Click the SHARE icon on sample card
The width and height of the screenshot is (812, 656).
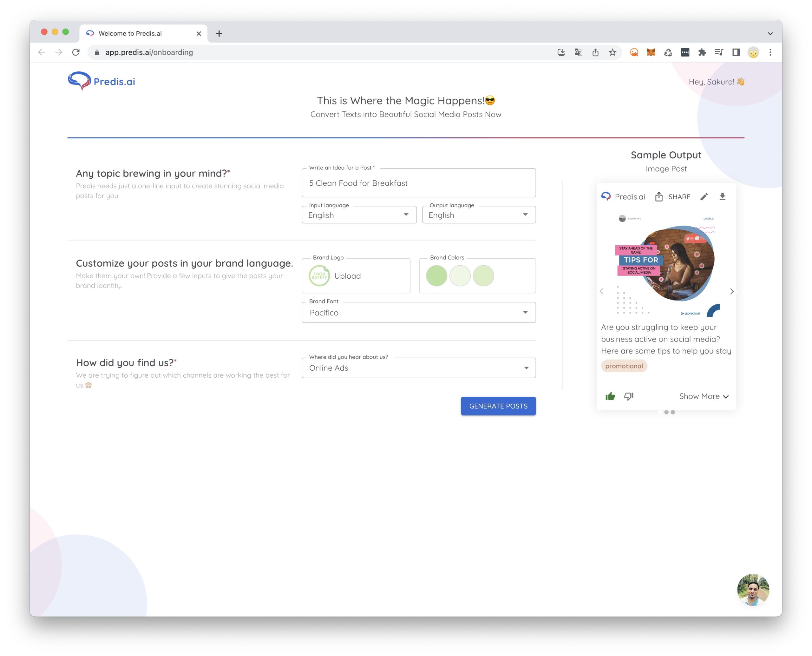point(659,196)
